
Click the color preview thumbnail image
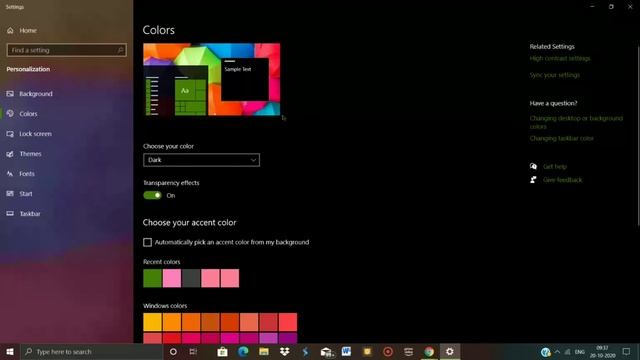click(211, 80)
